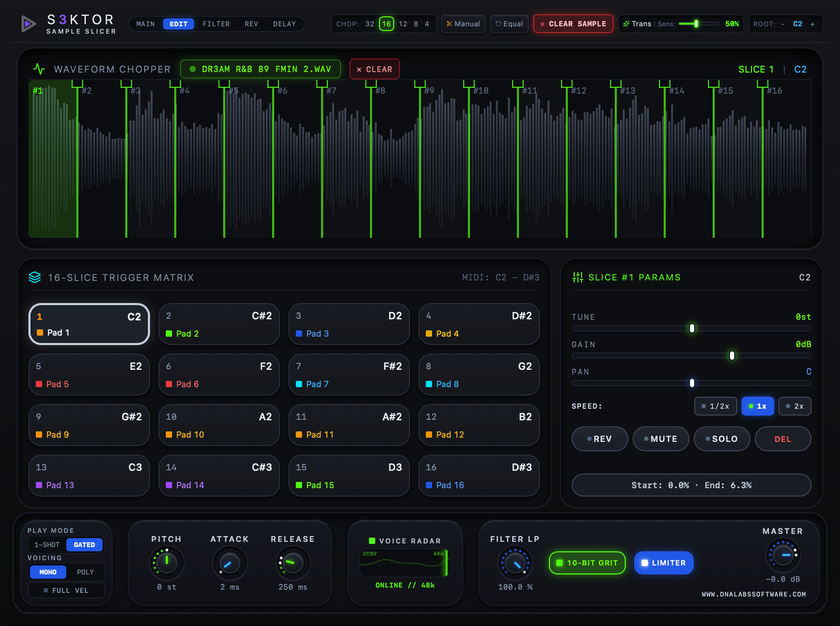Click the S3KTOR play-triangle logo icon
Viewport: 840px width, 626px height.
click(28, 24)
